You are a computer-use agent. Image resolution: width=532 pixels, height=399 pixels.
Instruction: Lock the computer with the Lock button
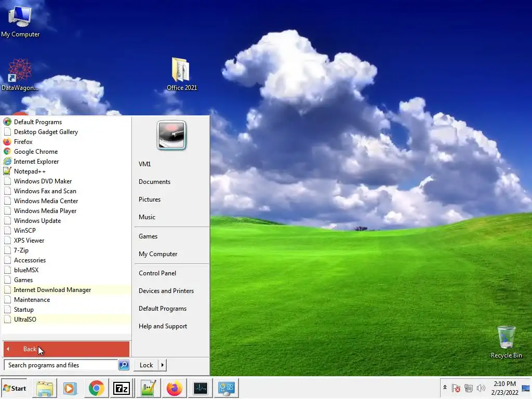coord(146,365)
